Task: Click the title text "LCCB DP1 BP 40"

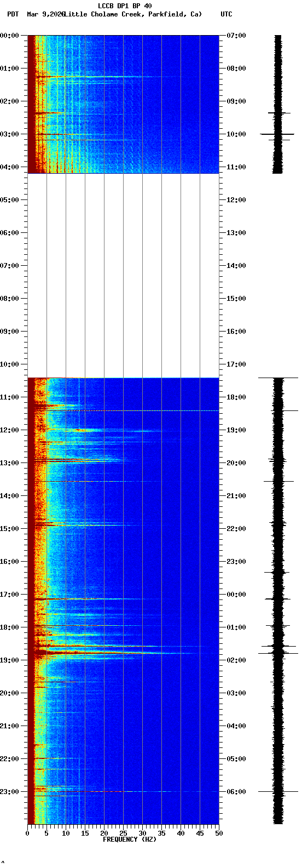Action: [125, 6]
